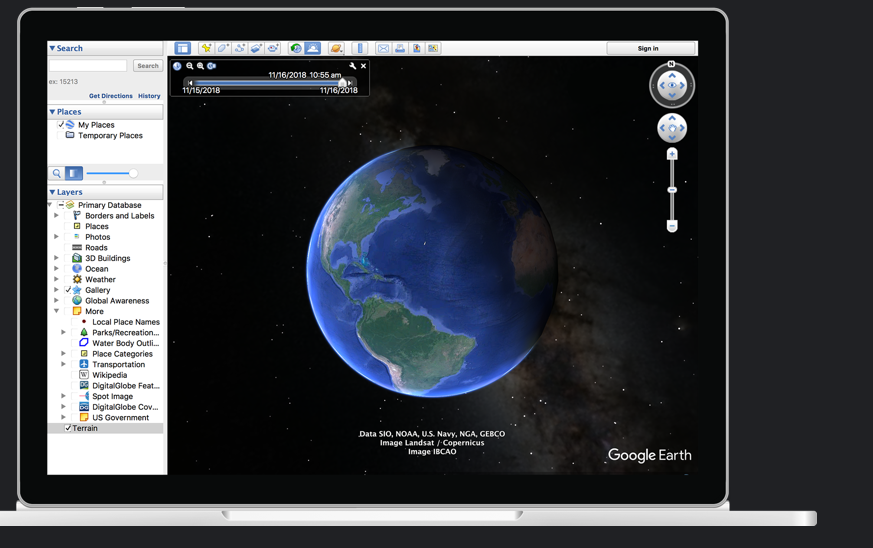This screenshot has width=873, height=548.
Task: Click the Email envelope icon
Action: pyautogui.click(x=383, y=48)
